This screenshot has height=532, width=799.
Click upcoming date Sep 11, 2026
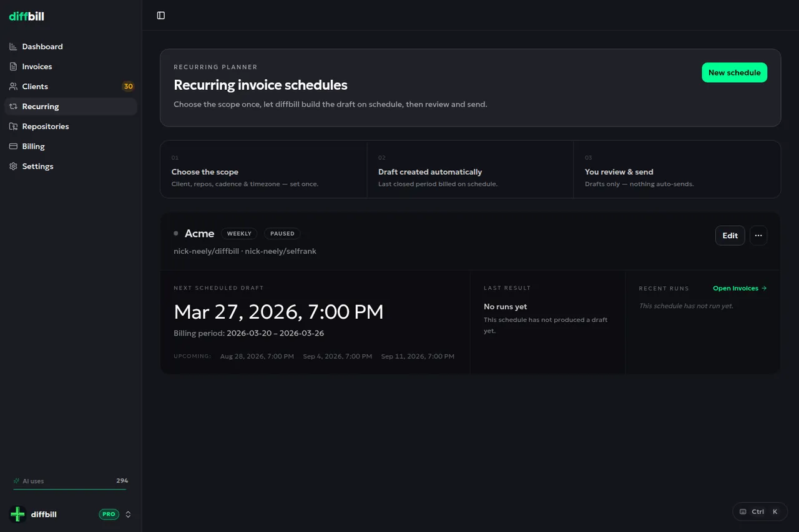pyautogui.click(x=418, y=356)
